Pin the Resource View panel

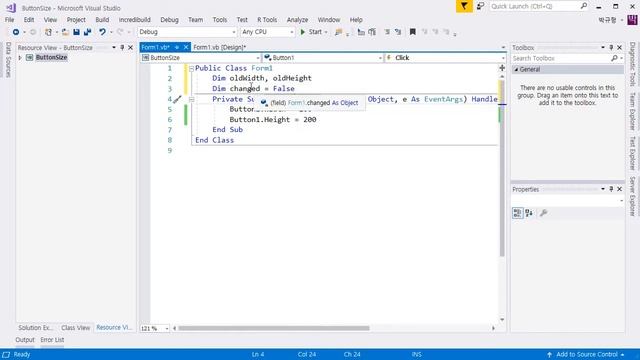122,47
